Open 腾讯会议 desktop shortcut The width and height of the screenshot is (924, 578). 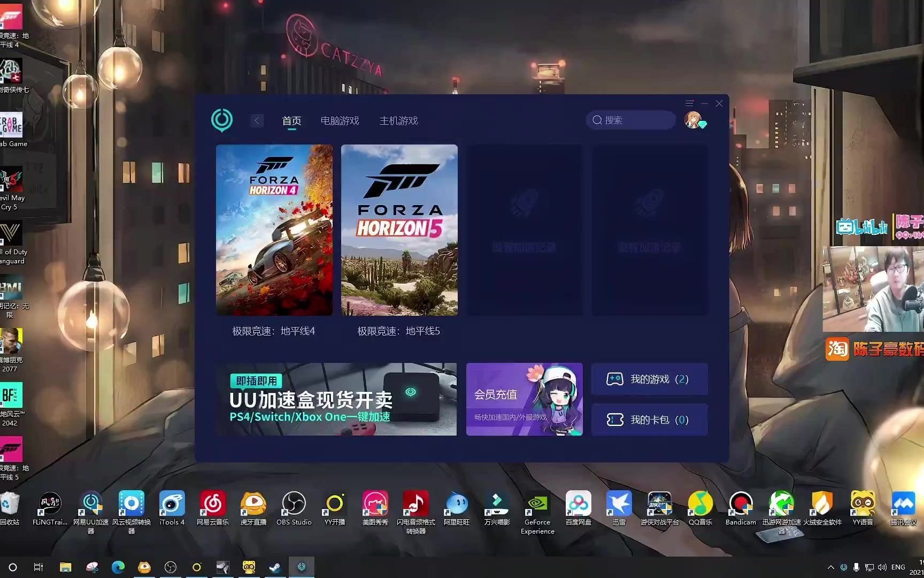tap(904, 508)
